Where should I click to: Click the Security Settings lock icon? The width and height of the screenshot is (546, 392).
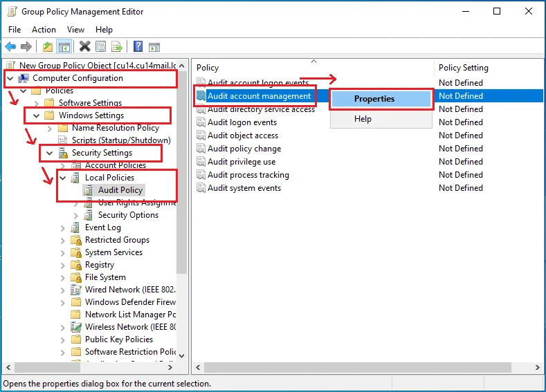(x=63, y=153)
